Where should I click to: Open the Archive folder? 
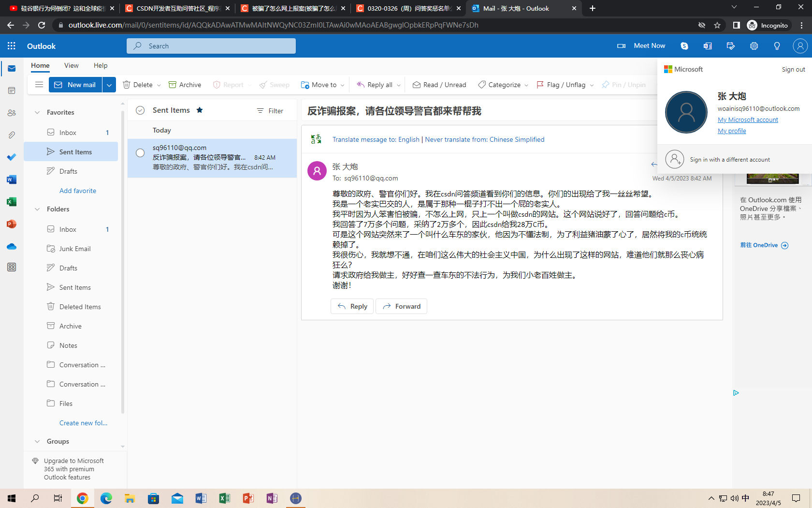point(71,326)
